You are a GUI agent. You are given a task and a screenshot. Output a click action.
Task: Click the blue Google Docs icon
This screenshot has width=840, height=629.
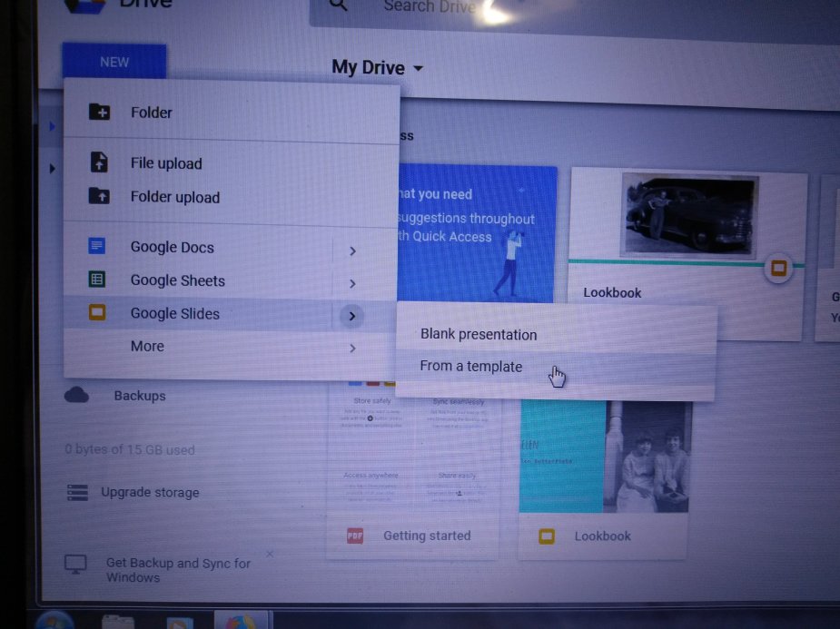pos(96,246)
